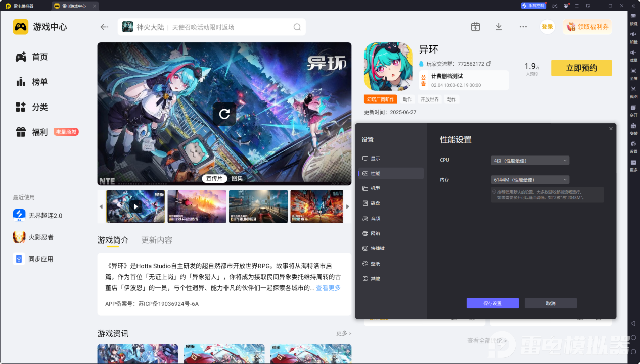
Task: Open the 音频 settings section
Action: [391, 219]
